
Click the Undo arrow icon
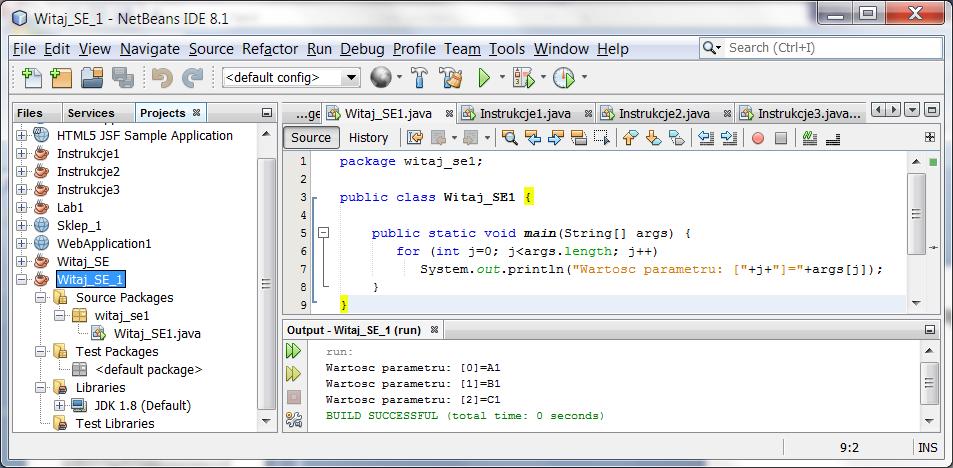click(162, 77)
